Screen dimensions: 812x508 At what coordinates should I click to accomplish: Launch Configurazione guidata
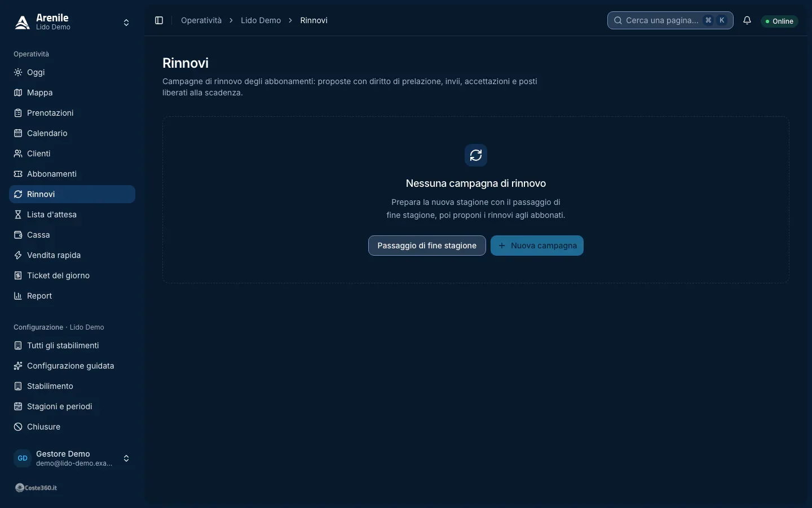pyautogui.click(x=72, y=366)
